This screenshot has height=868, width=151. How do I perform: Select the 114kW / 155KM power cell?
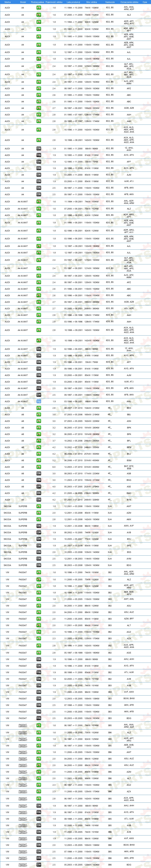92,559
